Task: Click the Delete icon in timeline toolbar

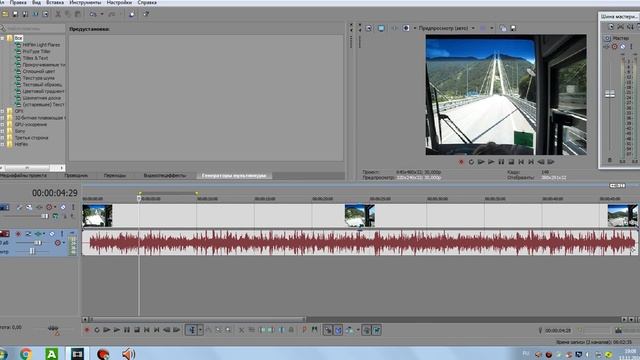Action: [241, 330]
